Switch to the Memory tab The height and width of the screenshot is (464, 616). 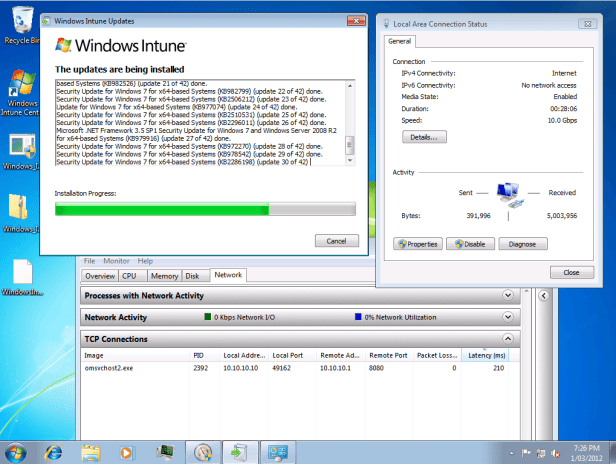164,275
